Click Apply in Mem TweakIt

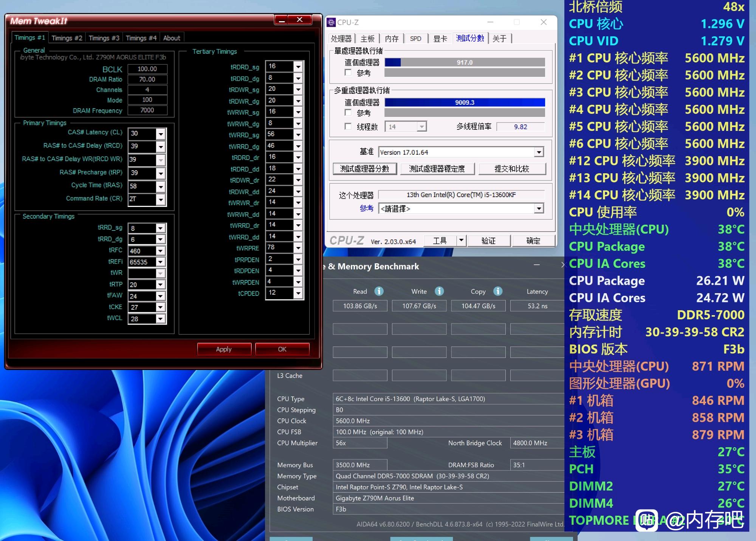(x=224, y=349)
